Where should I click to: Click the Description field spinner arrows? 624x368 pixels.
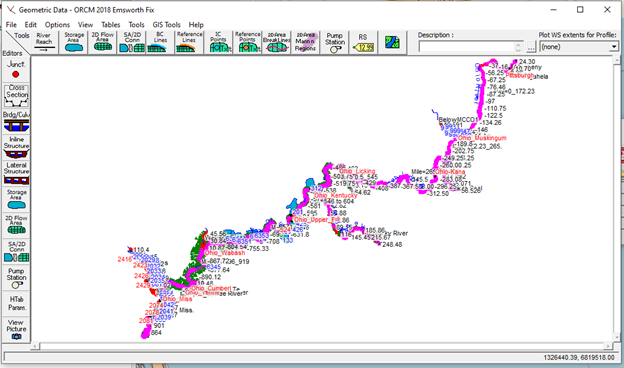(x=518, y=47)
